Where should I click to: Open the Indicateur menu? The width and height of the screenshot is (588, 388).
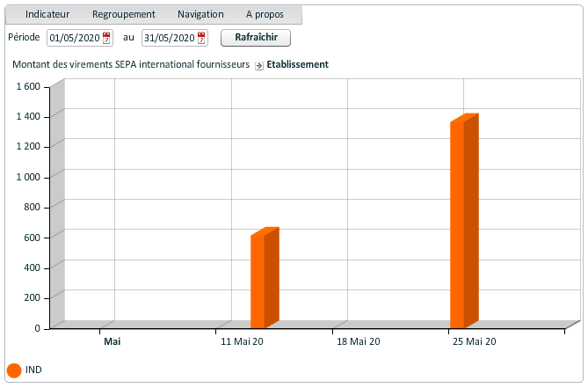pos(47,15)
